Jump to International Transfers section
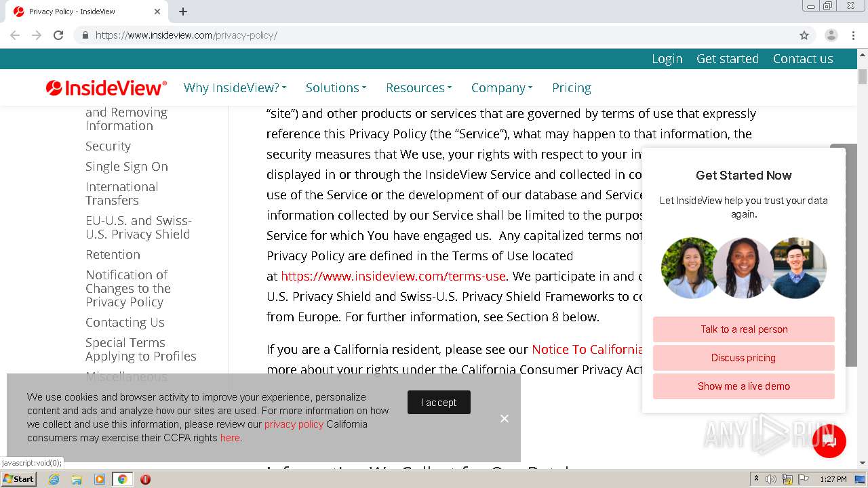 [x=122, y=193]
